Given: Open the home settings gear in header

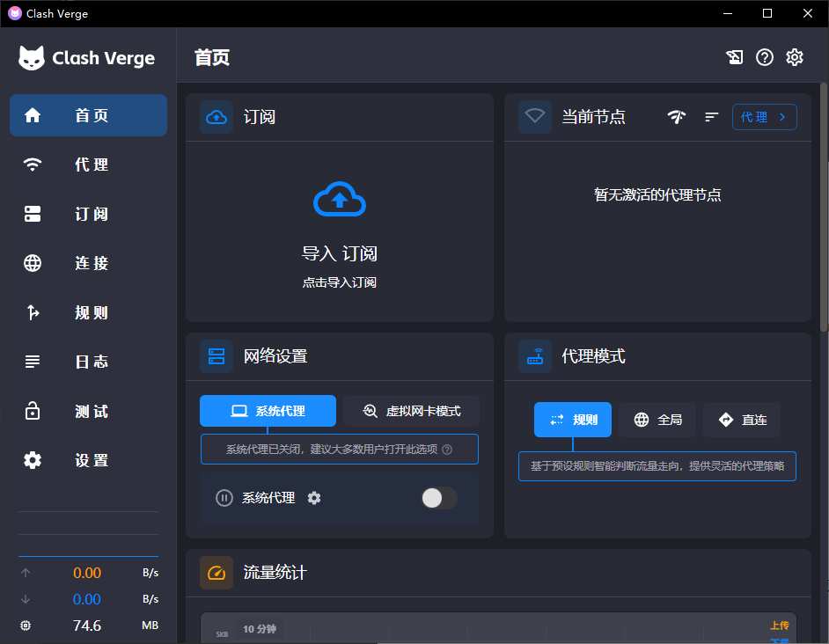Looking at the screenshot, I should [x=795, y=57].
